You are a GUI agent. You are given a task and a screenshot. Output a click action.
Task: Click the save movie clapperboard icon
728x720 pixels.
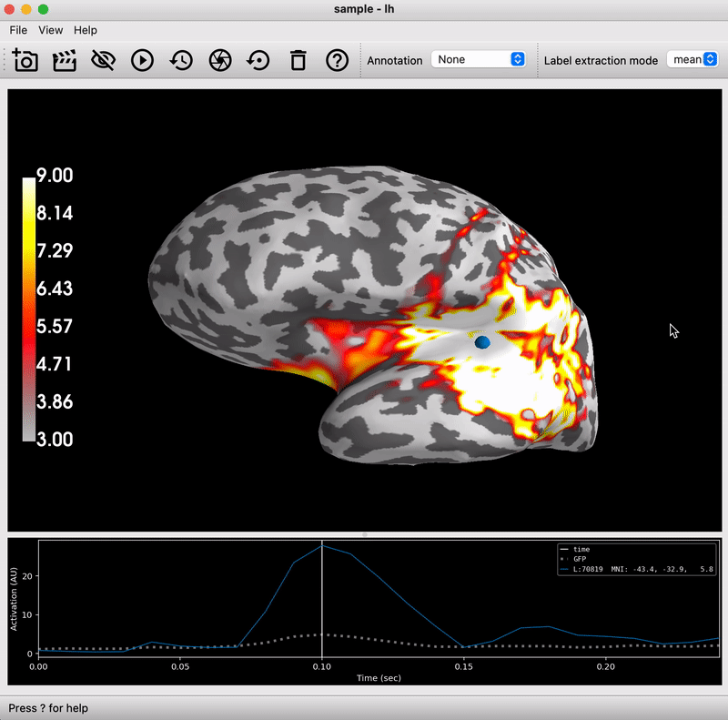pyautogui.click(x=65, y=61)
